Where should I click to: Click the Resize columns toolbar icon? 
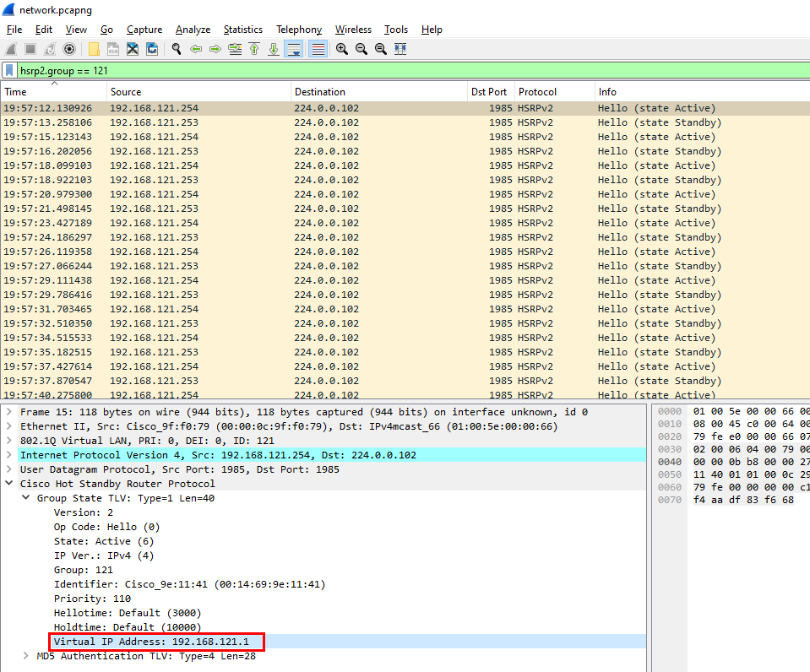point(400,49)
